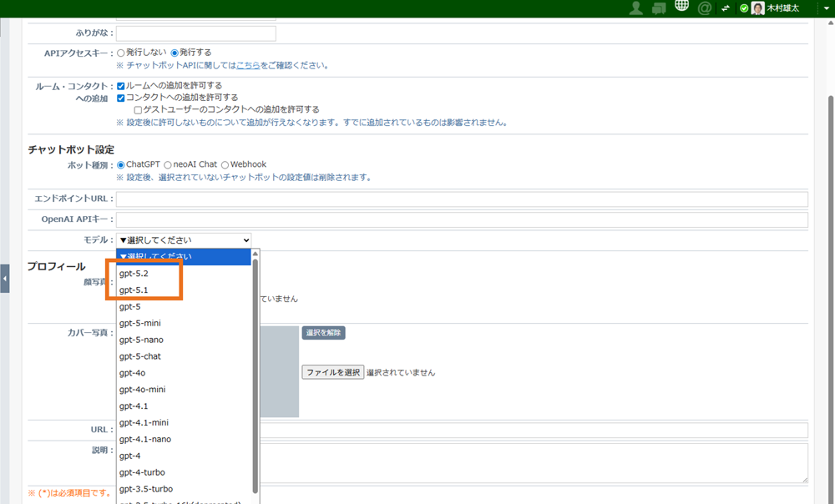Expand the left side panel arrow handle
This screenshot has width=835, height=504.
point(5,278)
